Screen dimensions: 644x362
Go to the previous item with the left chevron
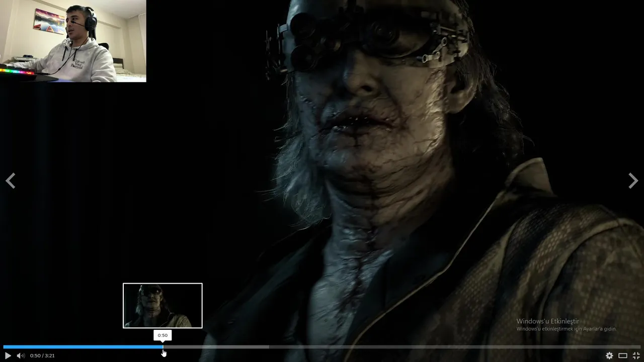click(x=11, y=180)
